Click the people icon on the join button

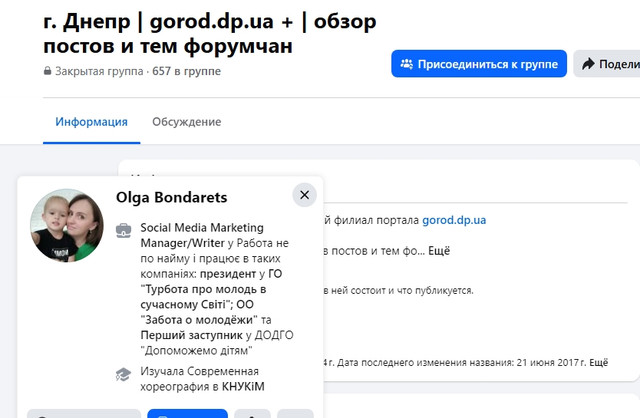click(x=407, y=64)
